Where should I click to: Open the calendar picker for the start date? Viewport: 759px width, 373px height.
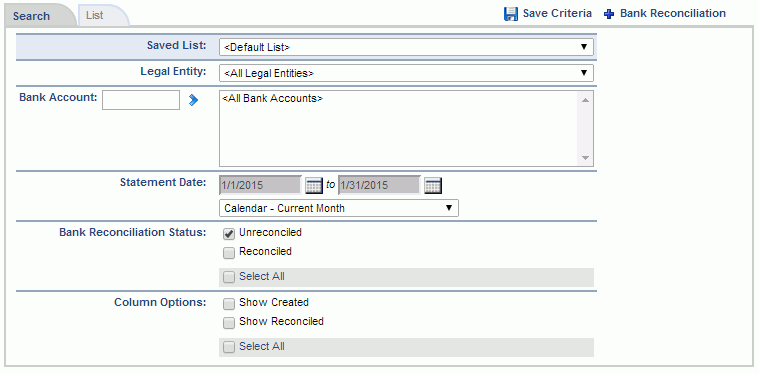coord(314,185)
